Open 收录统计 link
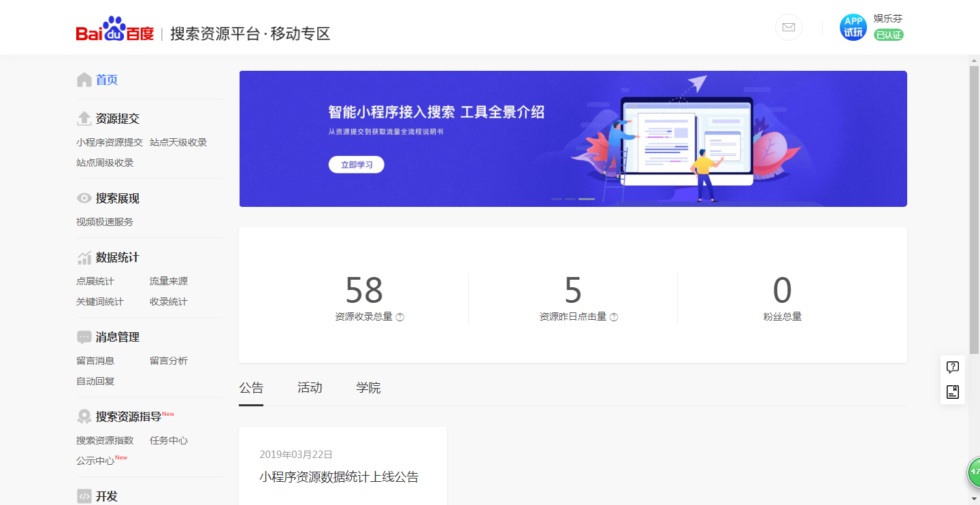The height and width of the screenshot is (505, 980). pos(169,302)
